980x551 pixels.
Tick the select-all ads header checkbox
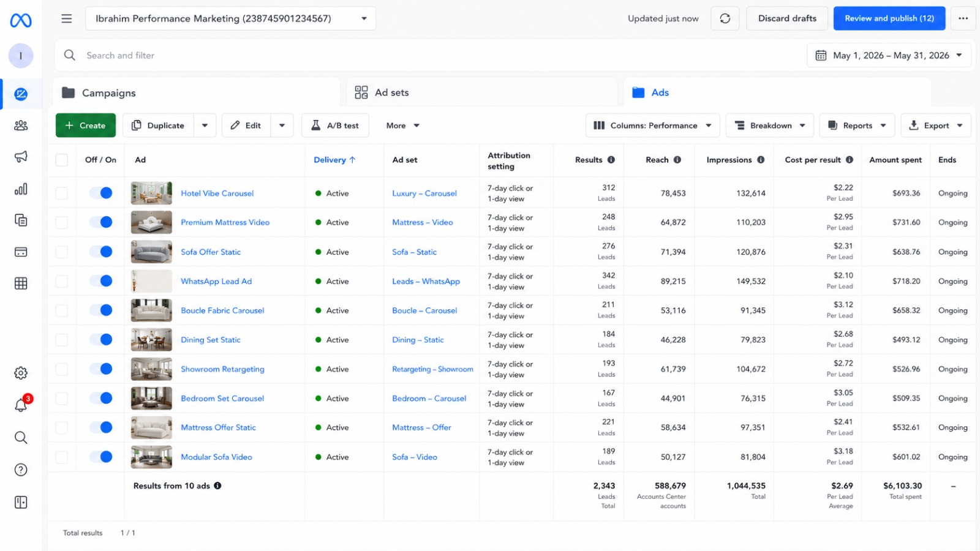[62, 160]
